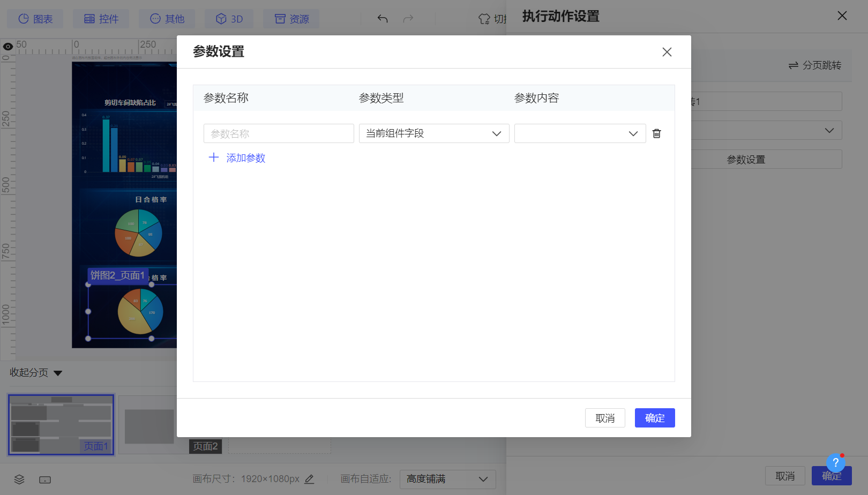Open the 其他 menu
The image size is (868, 495).
[x=167, y=19]
